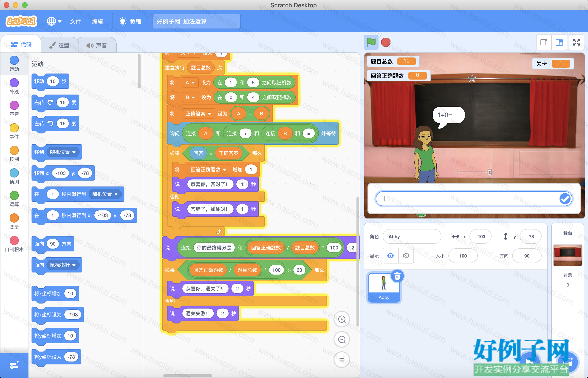Image resolution: width=588 pixels, height=378 pixels.
Task: Click the small stage layout icon
Action: pyautogui.click(x=544, y=43)
